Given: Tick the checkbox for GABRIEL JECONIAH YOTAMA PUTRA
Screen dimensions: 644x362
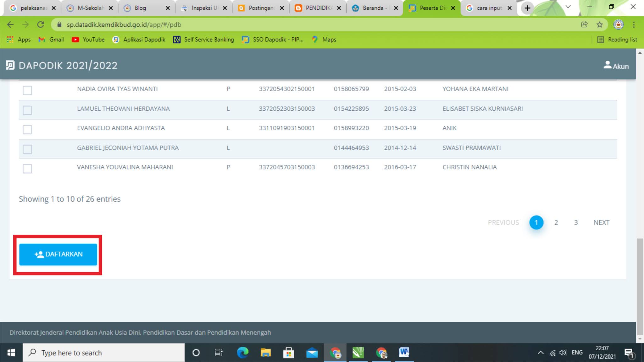Looking at the screenshot, I should [x=27, y=149].
